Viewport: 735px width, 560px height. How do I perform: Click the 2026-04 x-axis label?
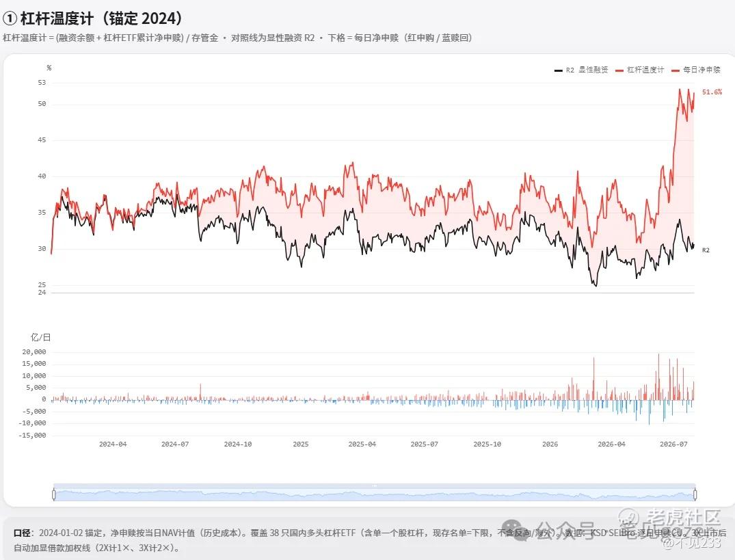click(611, 444)
